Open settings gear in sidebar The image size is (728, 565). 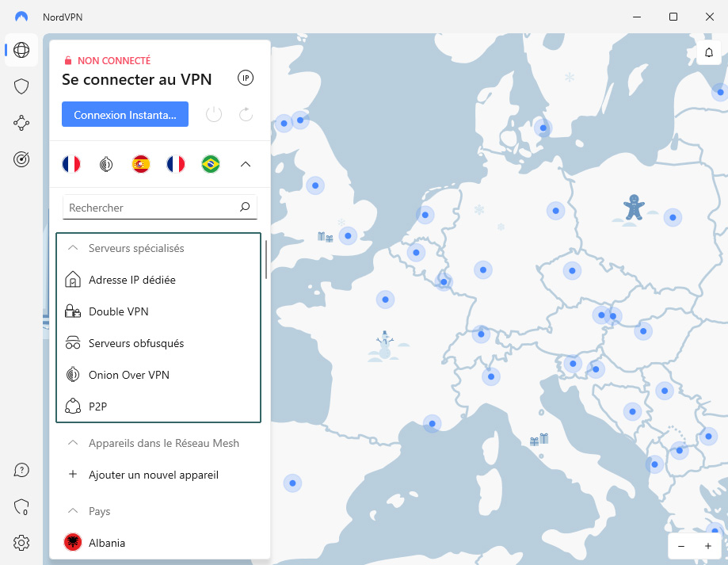(21, 542)
